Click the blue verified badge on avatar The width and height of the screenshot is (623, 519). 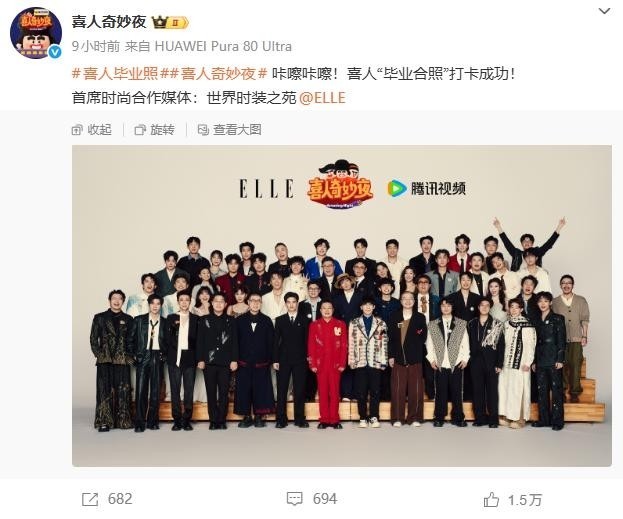(x=55, y=52)
